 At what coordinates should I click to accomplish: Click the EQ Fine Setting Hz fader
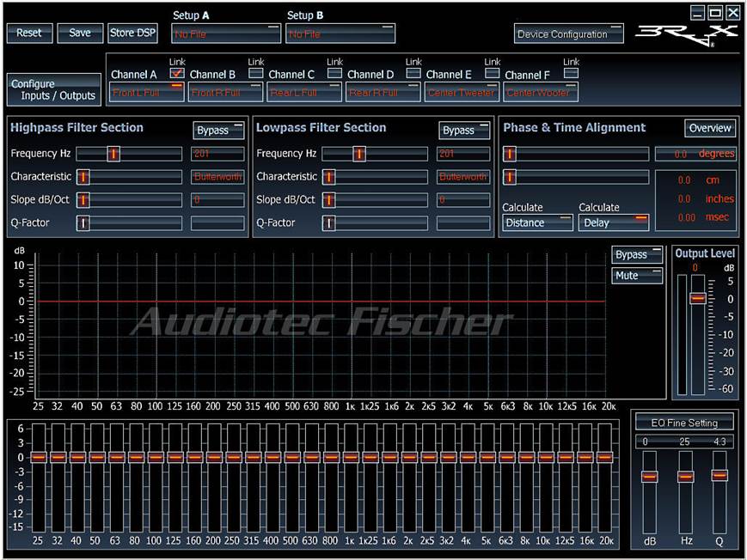tap(686, 477)
